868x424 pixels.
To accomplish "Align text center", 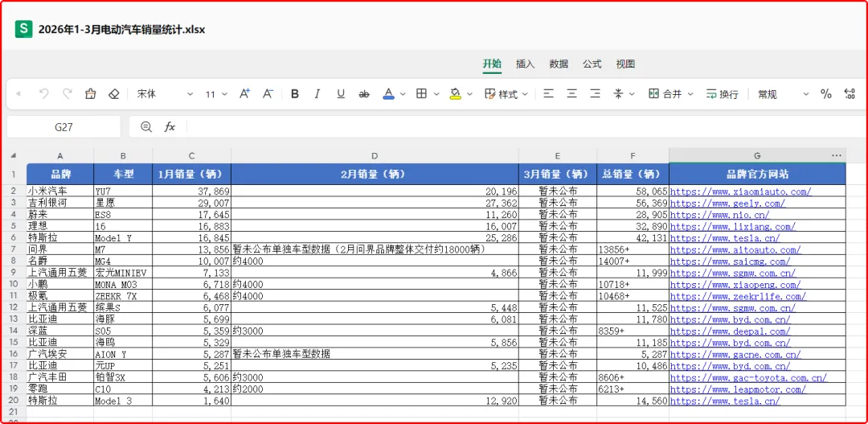I will coord(572,93).
